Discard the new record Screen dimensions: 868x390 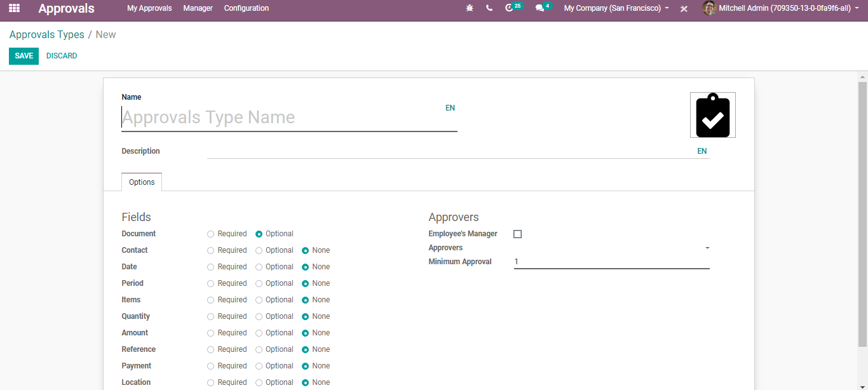62,56
